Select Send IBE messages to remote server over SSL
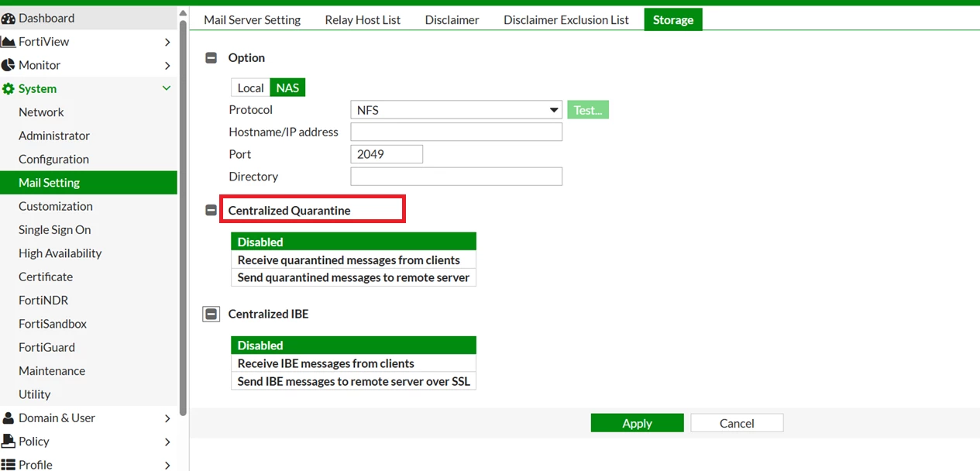 [x=353, y=381]
